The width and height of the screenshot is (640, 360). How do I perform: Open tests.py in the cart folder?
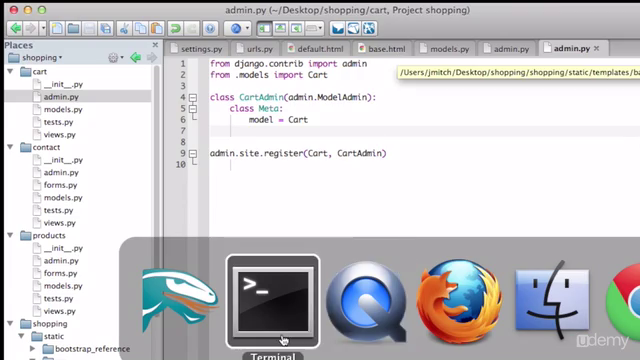[x=58, y=122]
